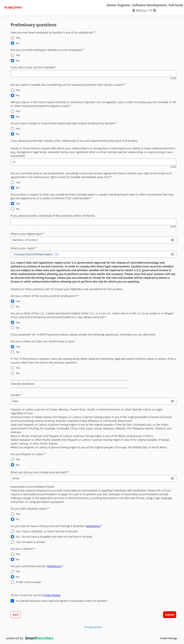Click the globe icon beside Milpitas, CA
The image size is (184, 644).
click(155, 10)
